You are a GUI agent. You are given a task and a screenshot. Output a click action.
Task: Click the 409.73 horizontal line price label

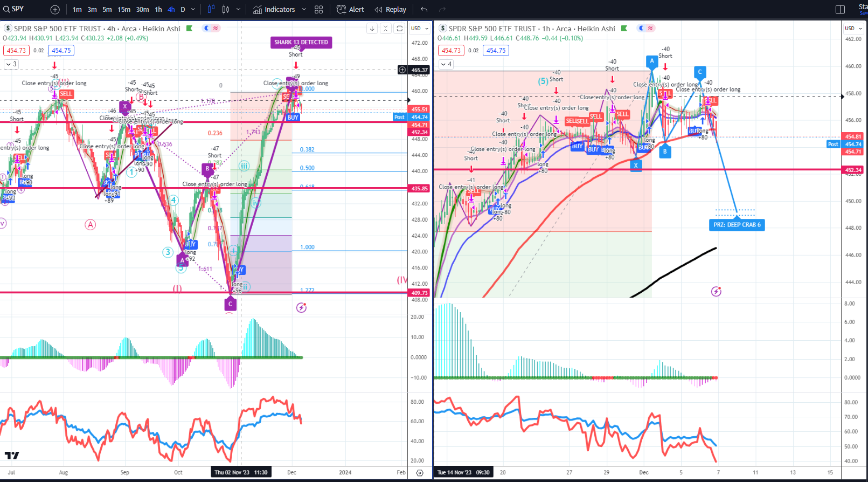[419, 293]
